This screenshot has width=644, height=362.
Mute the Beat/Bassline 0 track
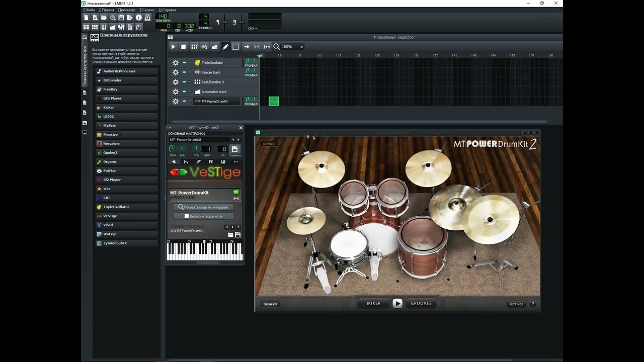tap(184, 82)
